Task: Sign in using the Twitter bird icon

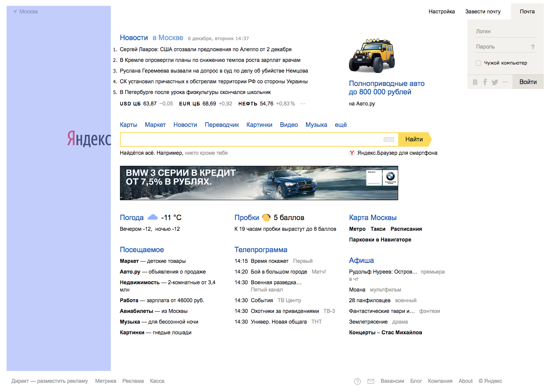Action: (495, 82)
